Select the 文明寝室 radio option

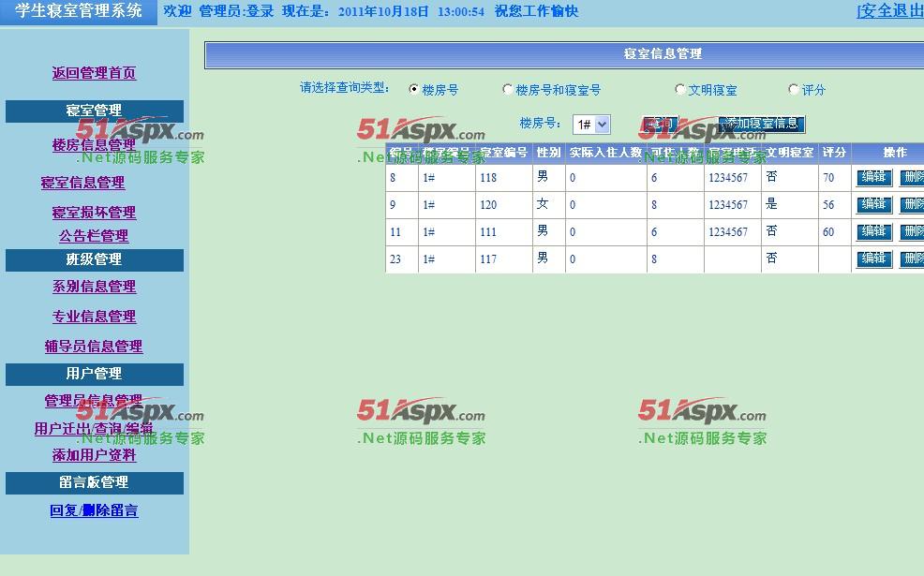[680, 90]
